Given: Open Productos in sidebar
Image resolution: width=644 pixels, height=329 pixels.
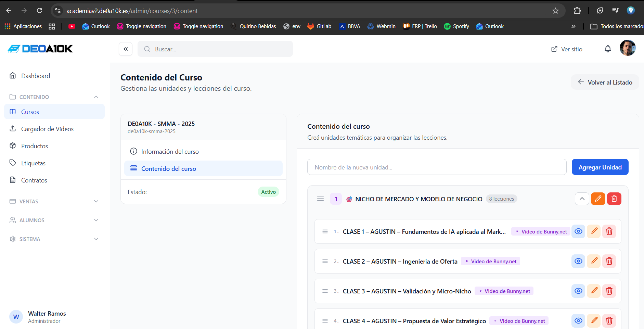Looking at the screenshot, I should (x=54, y=146).
